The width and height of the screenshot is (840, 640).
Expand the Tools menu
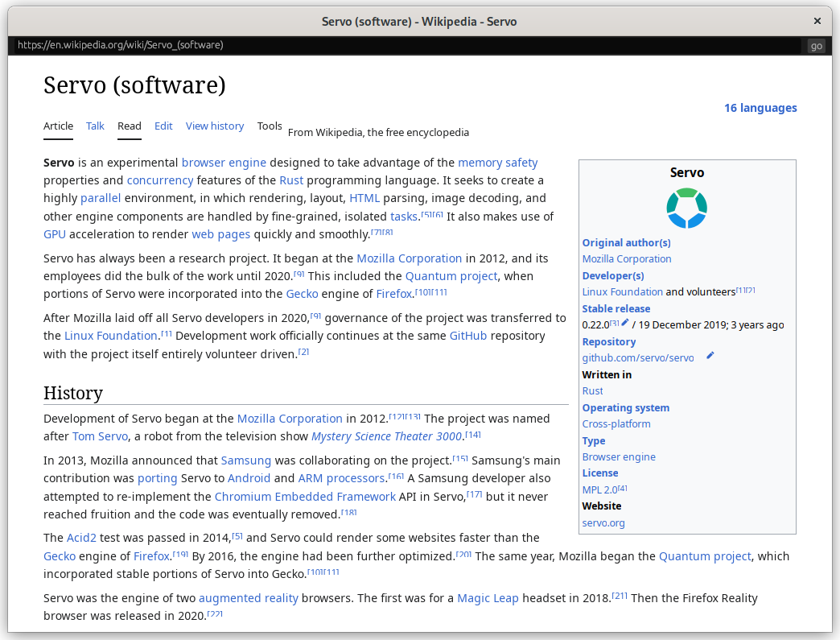270,126
